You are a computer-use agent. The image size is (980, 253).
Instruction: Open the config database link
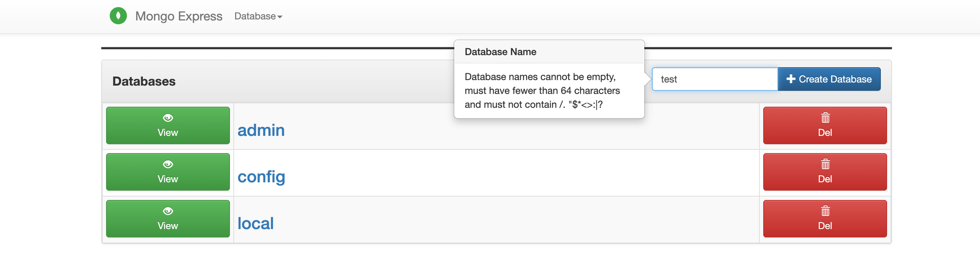tap(261, 177)
